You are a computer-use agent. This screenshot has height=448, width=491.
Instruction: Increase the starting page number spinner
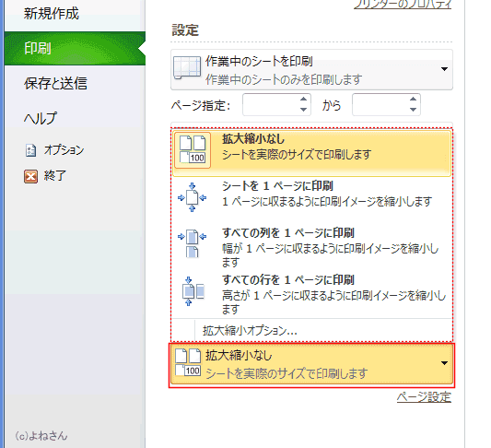pos(303,100)
